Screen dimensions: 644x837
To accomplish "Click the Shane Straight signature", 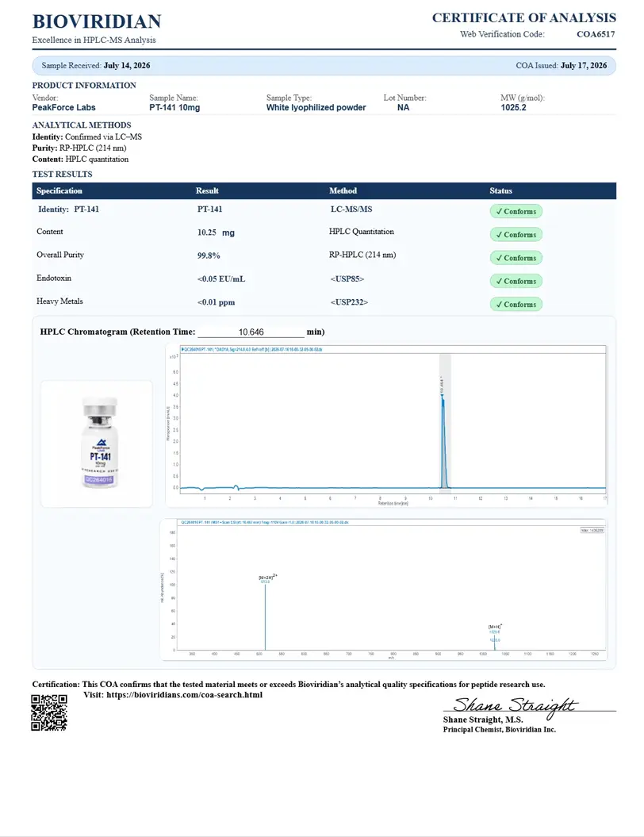I will pos(515,706).
